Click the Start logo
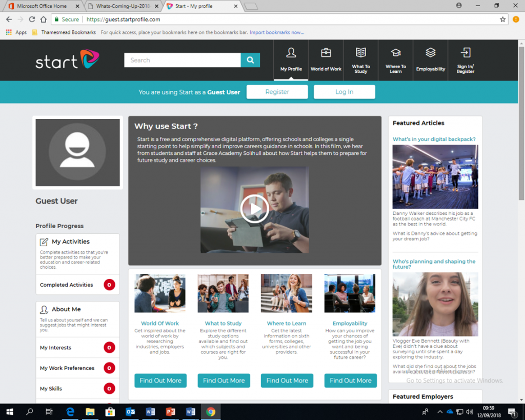525x420 pixels. click(x=67, y=60)
